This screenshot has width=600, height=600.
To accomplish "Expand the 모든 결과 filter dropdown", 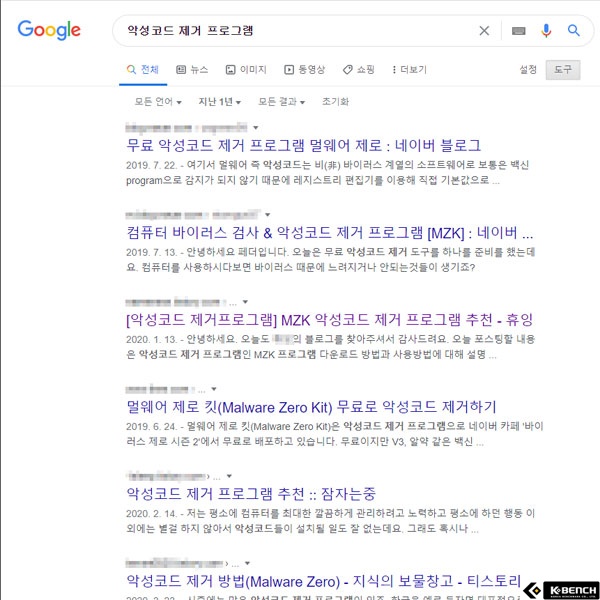I will 282,102.
